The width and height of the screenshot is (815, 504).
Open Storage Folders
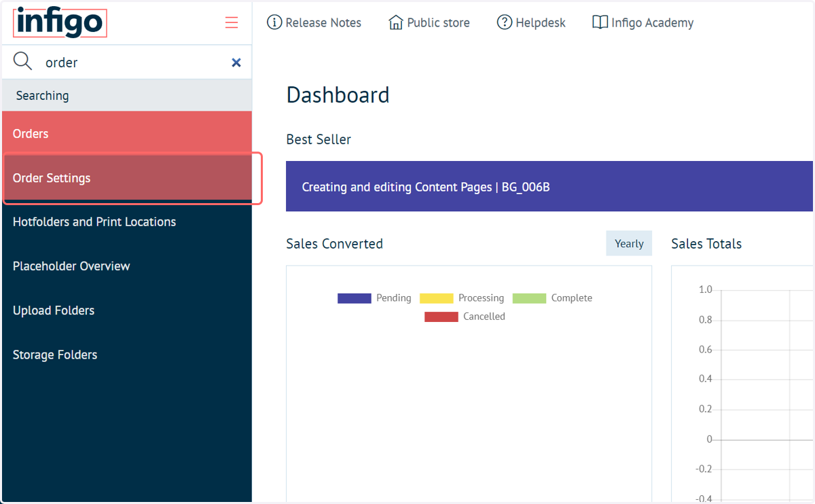(127, 355)
